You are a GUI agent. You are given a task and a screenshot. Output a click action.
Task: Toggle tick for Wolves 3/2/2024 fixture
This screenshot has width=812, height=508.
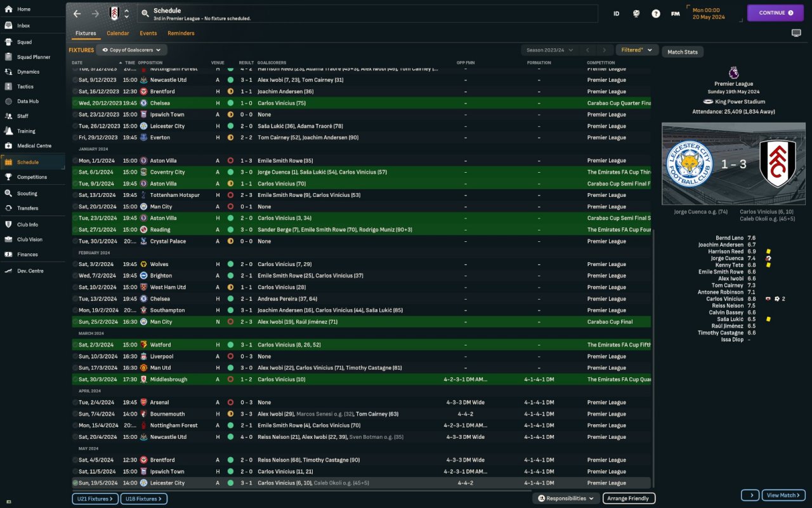click(75, 264)
